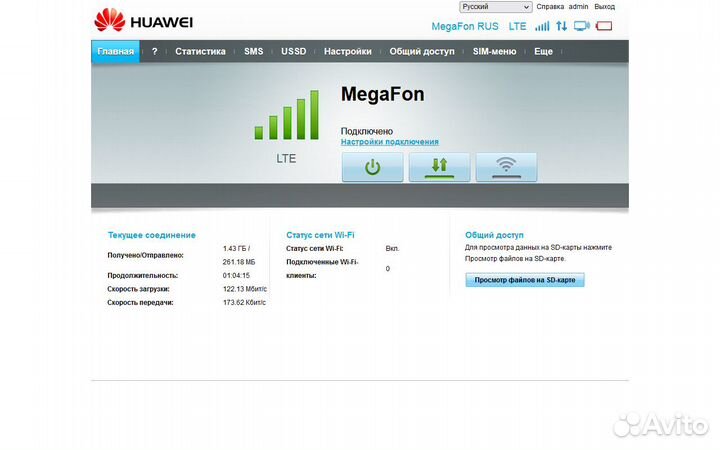
Task: Click the Huawei logo
Action: (x=143, y=21)
